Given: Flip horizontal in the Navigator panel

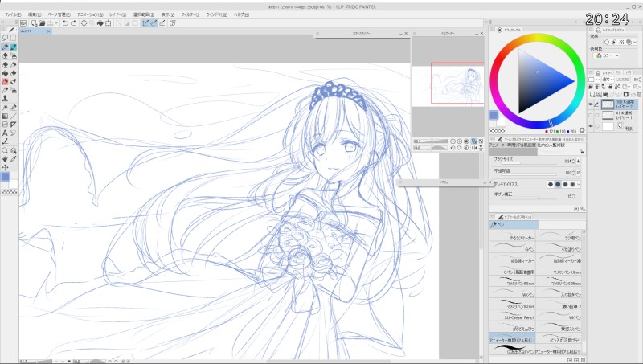Looking at the screenshot, I should coord(474,148).
